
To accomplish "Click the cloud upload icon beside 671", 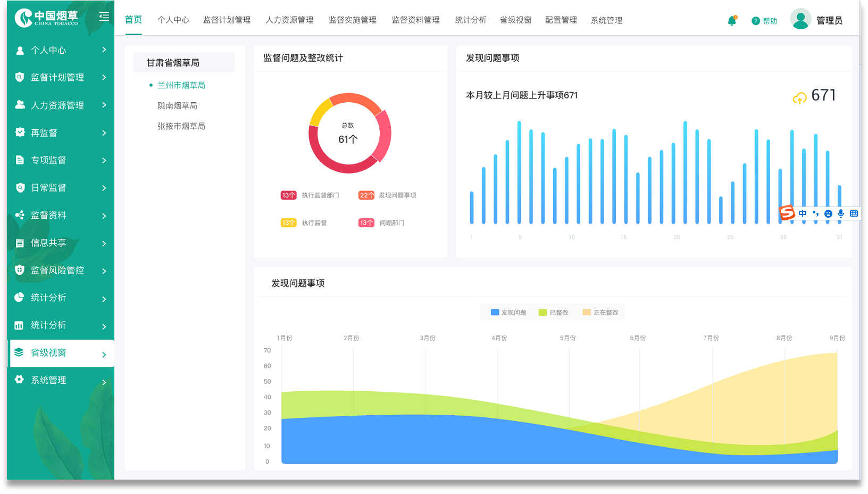I will tap(799, 98).
